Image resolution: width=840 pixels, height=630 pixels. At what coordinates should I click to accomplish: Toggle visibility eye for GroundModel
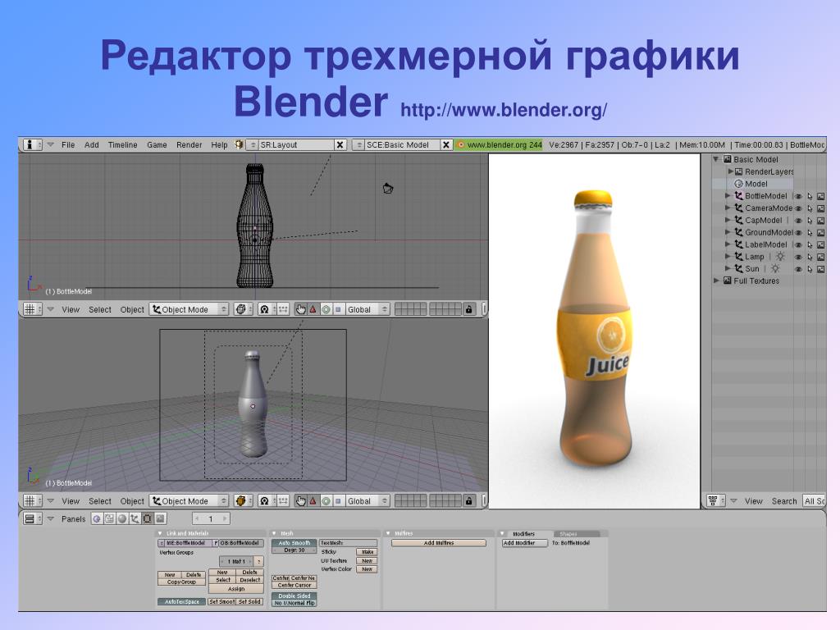point(798,233)
